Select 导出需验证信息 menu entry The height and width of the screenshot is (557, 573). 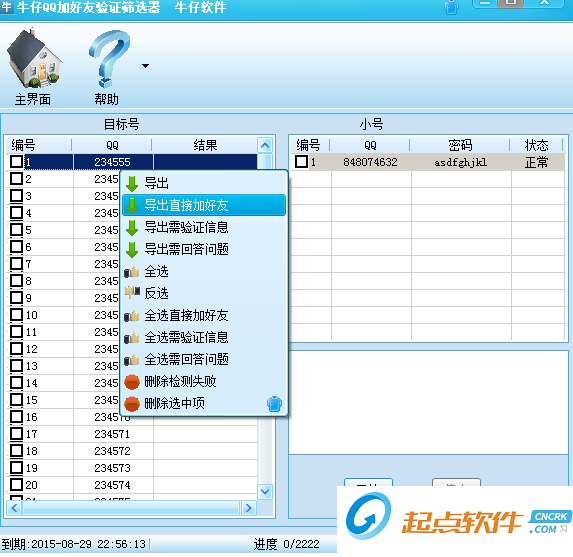tap(204, 227)
